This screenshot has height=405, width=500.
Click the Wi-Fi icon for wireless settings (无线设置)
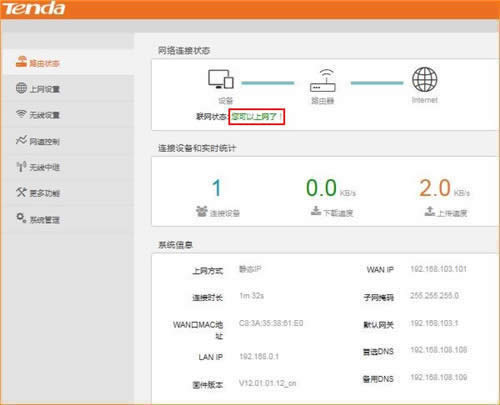(21, 114)
